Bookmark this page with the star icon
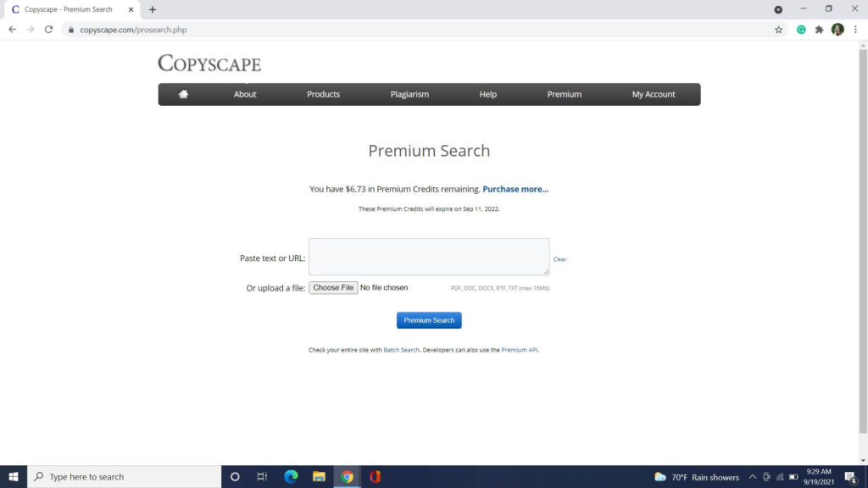Viewport: 868px width, 488px height. tap(778, 29)
